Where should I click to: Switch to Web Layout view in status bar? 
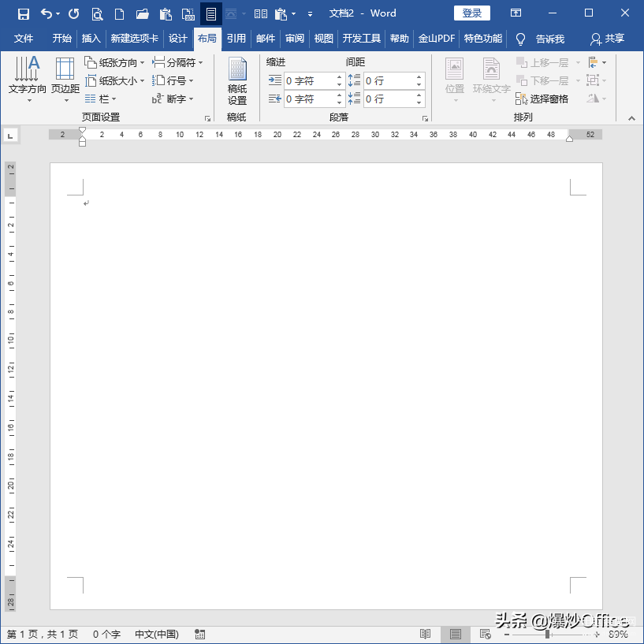[x=486, y=634]
